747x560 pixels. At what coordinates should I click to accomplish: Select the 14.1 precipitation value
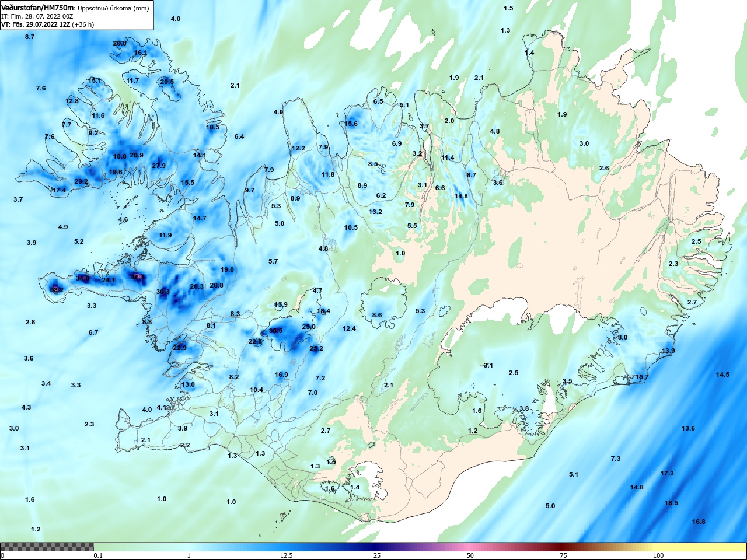pos(200,155)
